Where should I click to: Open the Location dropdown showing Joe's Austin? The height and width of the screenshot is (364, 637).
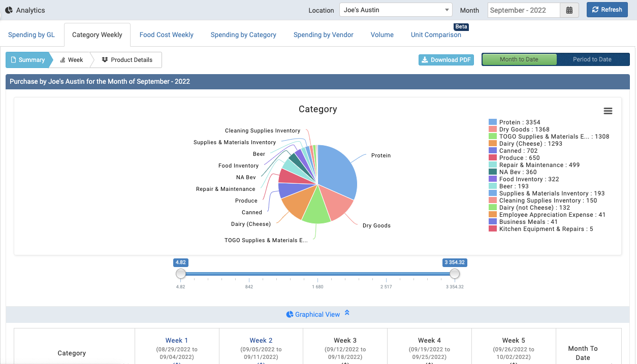point(396,9)
